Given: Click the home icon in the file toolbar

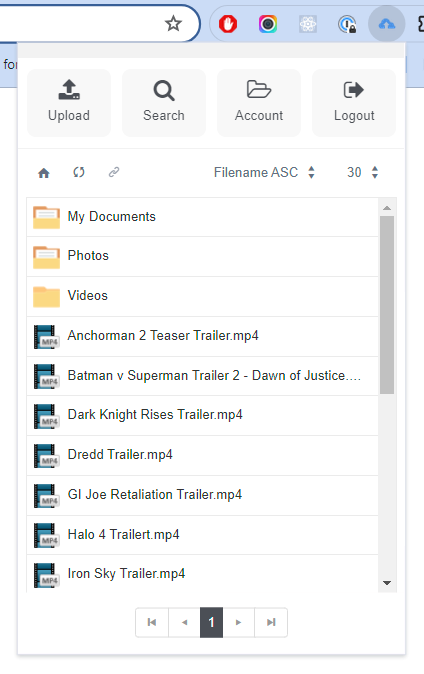Looking at the screenshot, I should [44, 173].
